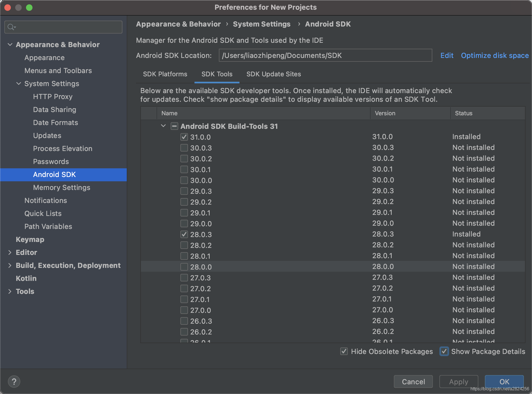Expand Build, Execution, Deployment section

click(10, 265)
